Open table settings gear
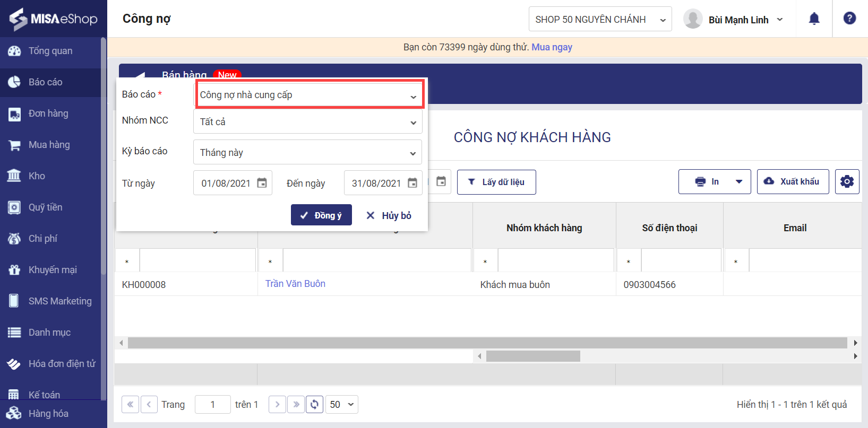The width and height of the screenshot is (868, 428). point(847,182)
